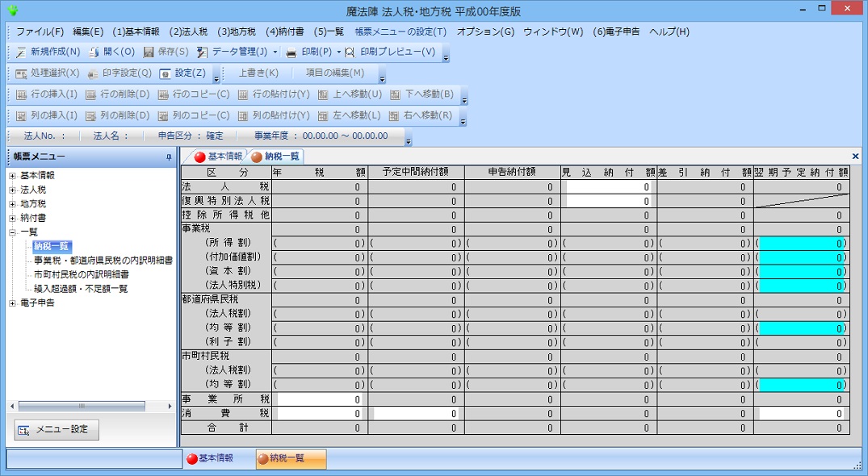This screenshot has width=868, height=476.
Task: Click the 新規作成 (New) toolbar icon
Action: pos(21,52)
